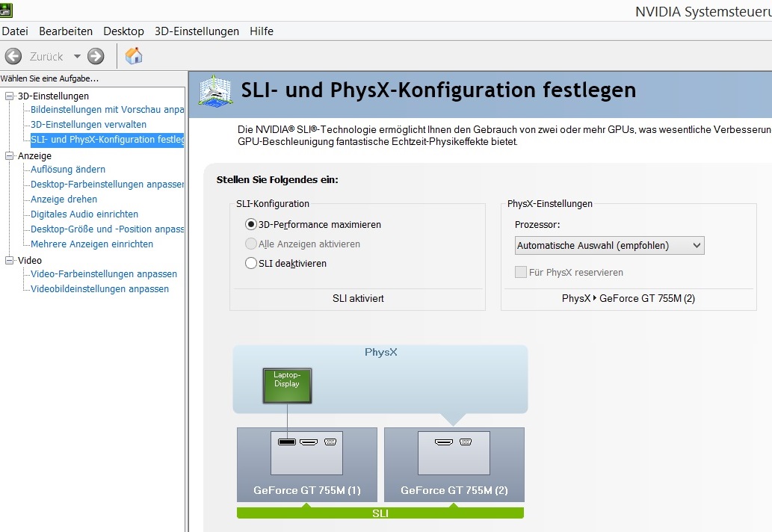Open Desktop-Größe und -Position anpassen
772x532 pixels.
108,229
